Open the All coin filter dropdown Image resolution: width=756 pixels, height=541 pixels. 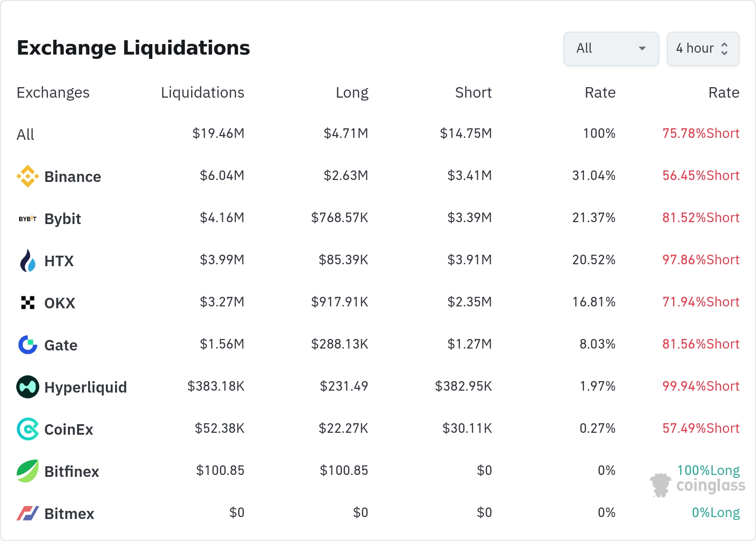pyautogui.click(x=611, y=48)
